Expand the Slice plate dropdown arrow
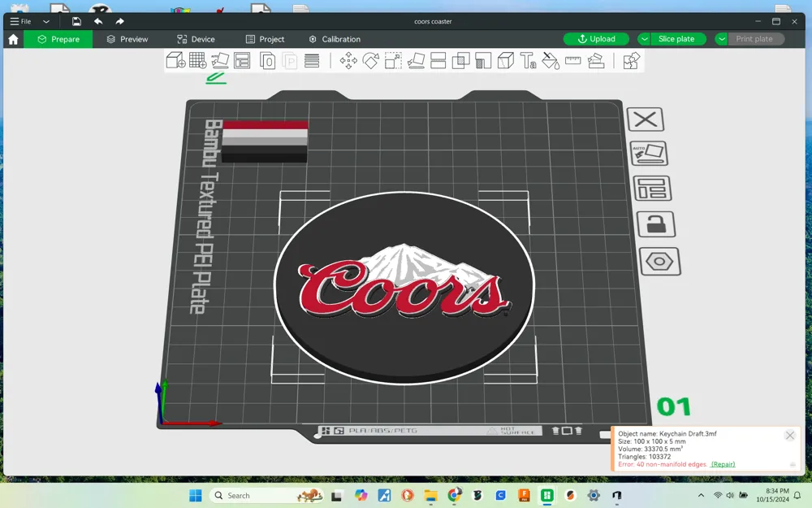The height and width of the screenshot is (508, 812). tap(644, 39)
